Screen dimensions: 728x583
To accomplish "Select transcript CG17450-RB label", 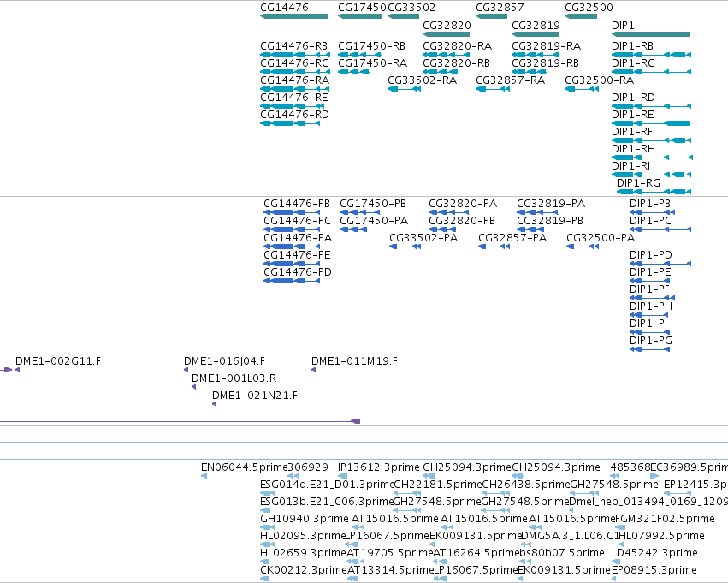I will coord(371,46).
